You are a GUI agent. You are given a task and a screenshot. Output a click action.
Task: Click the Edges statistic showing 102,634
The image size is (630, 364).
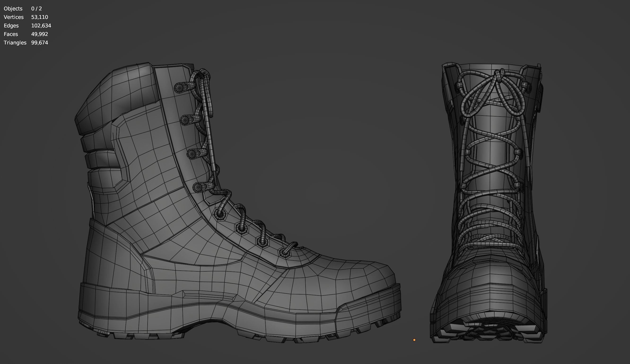pyautogui.click(x=41, y=26)
